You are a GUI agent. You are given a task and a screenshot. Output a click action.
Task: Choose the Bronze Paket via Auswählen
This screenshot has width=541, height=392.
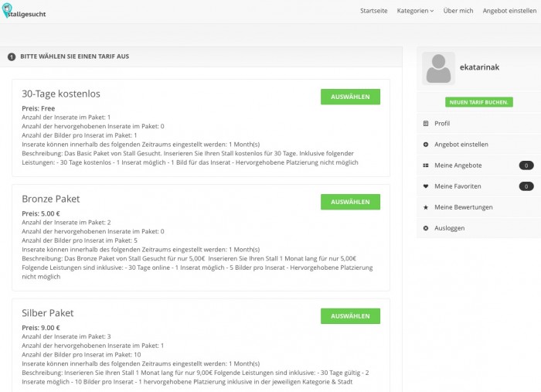[350, 202]
